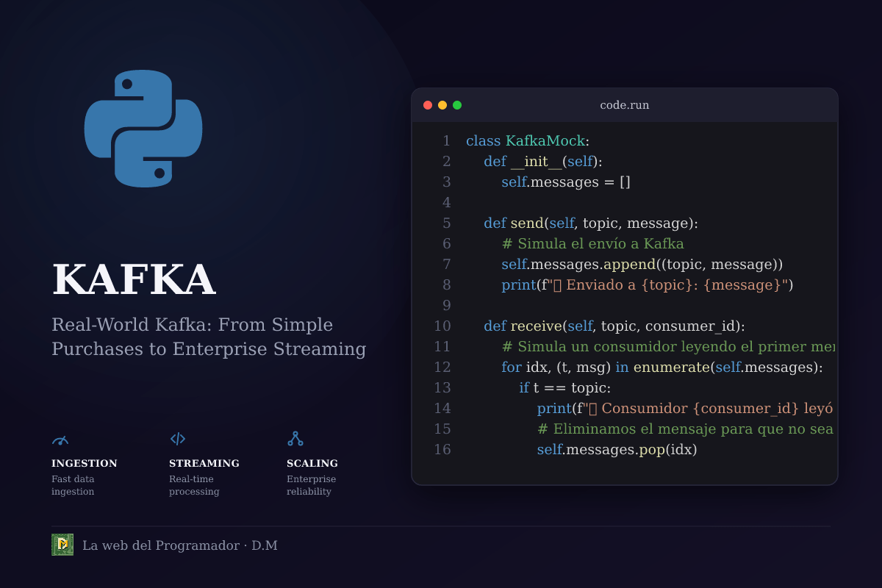Click the yellow minimize dot in code window
Image resolution: width=882 pixels, height=588 pixels.
click(x=442, y=105)
